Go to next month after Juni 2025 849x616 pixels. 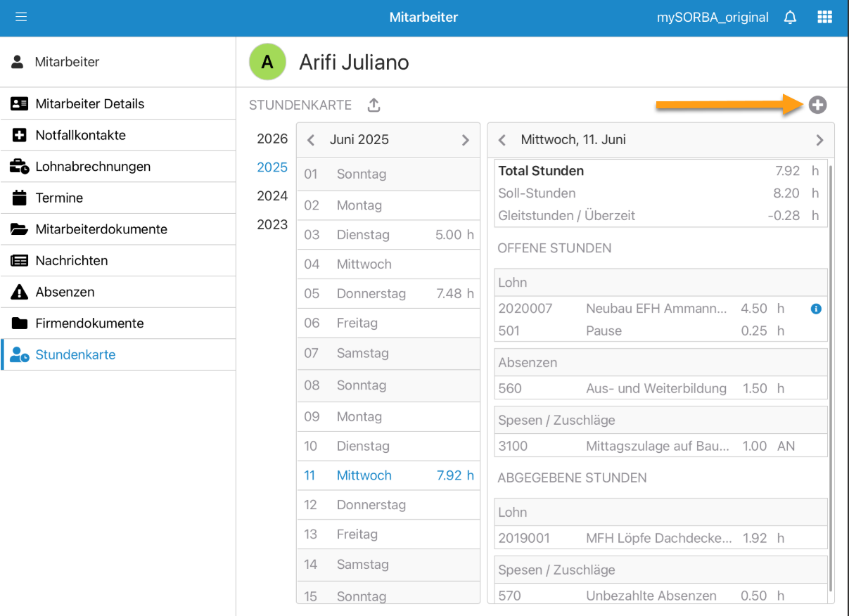coord(465,140)
